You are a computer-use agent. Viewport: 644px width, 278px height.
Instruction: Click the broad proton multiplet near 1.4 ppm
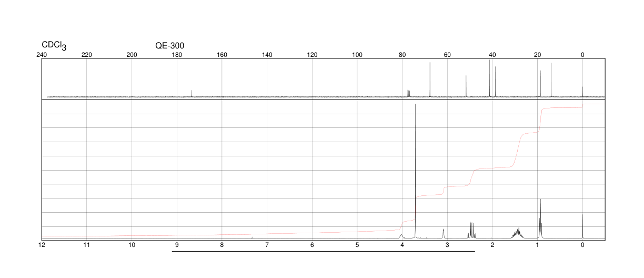click(518, 232)
